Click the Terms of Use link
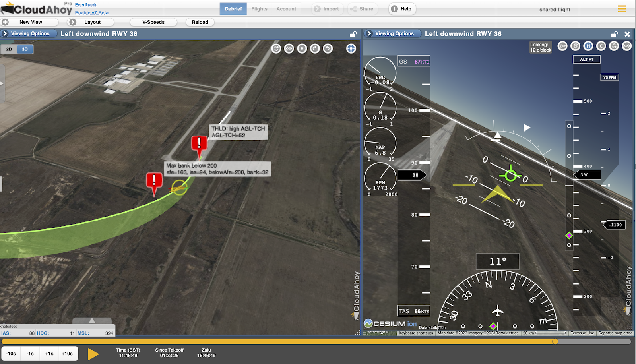636x364 pixels. (x=582, y=333)
